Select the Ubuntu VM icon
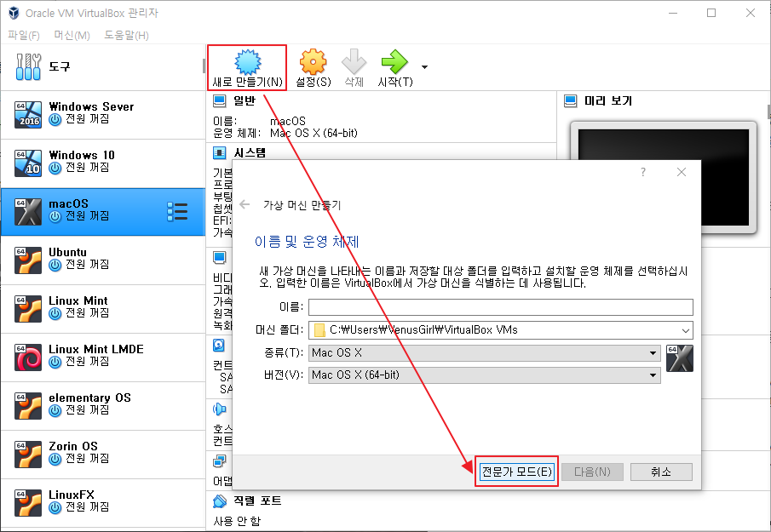Image resolution: width=771 pixels, height=532 pixels. [28, 260]
